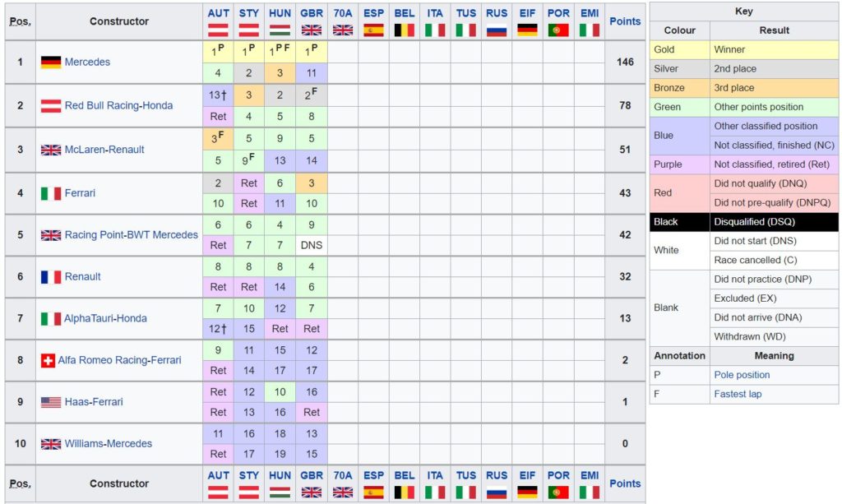Screen dimensions: 842x504
Task: Open the top Points column header link
Action: [625, 21]
